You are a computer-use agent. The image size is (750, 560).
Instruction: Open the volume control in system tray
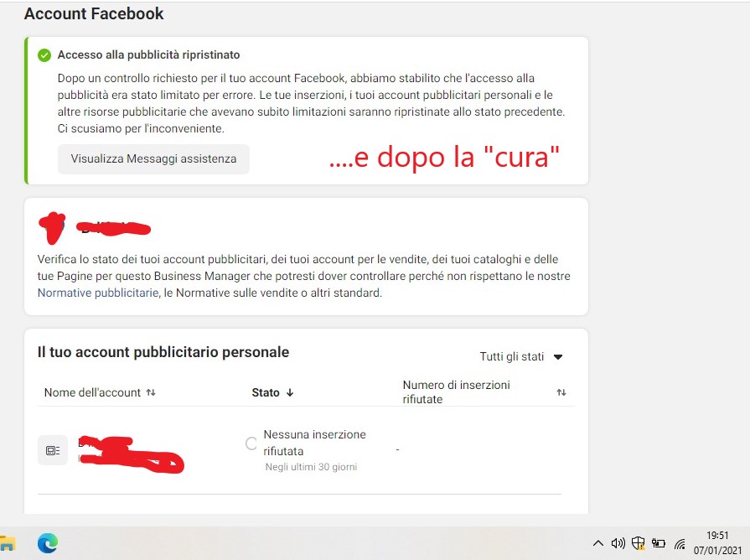[618, 543]
